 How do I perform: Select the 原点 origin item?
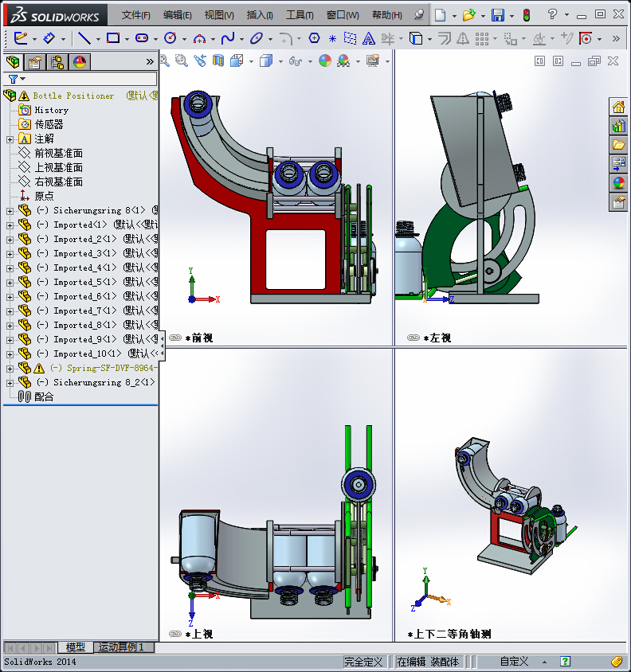pos(44,196)
